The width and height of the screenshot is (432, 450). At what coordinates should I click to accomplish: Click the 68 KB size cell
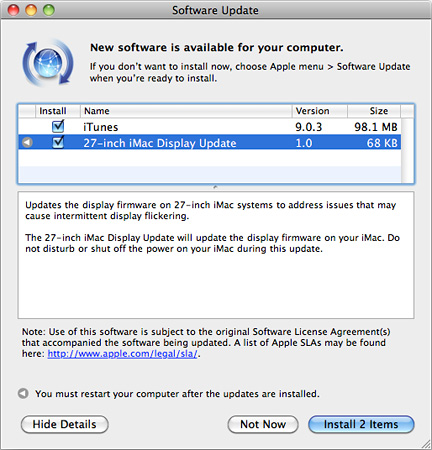[x=382, y=143]
